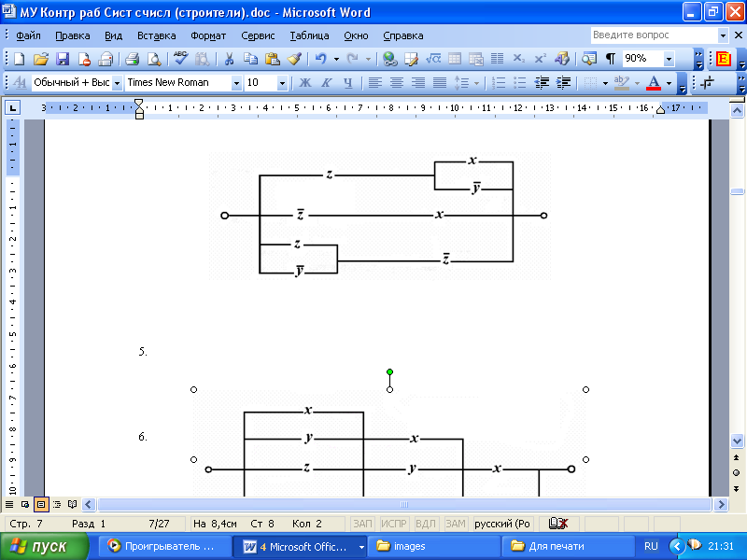Open font color dropdown arrow
747x560 pixels.
pos(669,83)
